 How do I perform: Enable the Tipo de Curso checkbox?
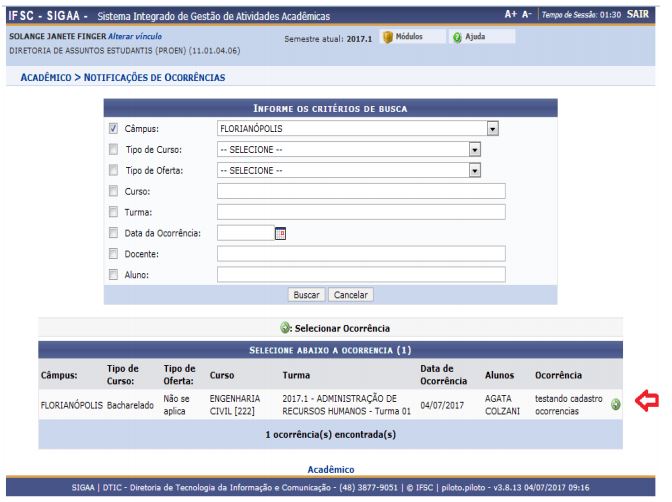[113, 150]
